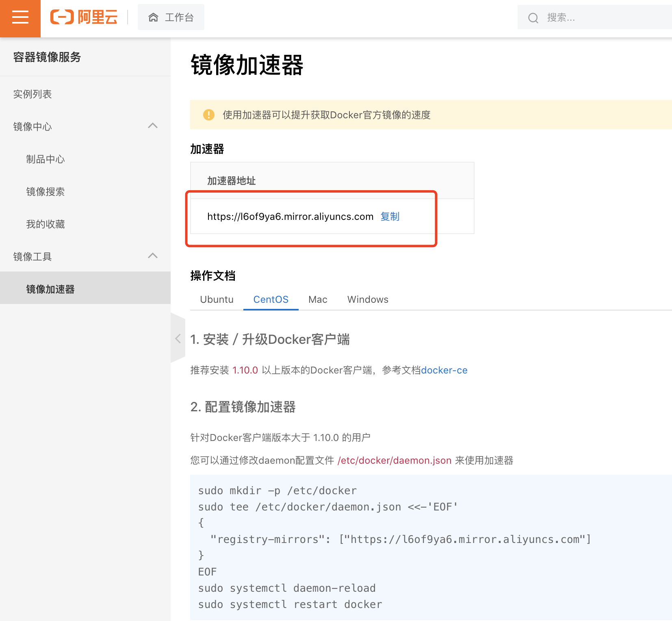This screenshot has height=621, width=672.
Task: Select 镜像工具 in the sidebar
Action: point(33,257)
